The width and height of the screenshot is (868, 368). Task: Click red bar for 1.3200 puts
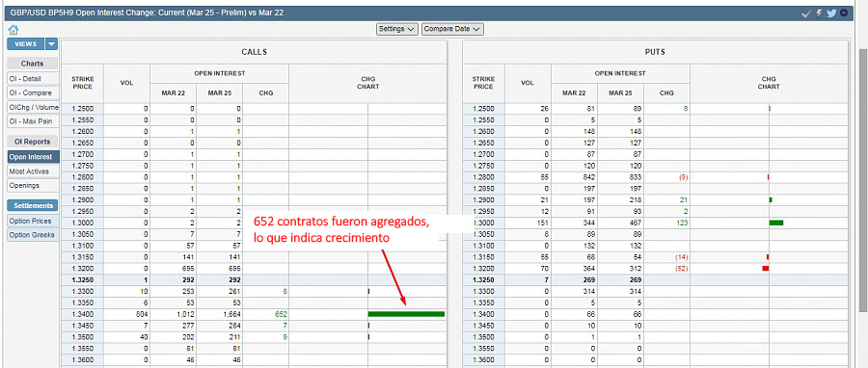pos(766,269)
